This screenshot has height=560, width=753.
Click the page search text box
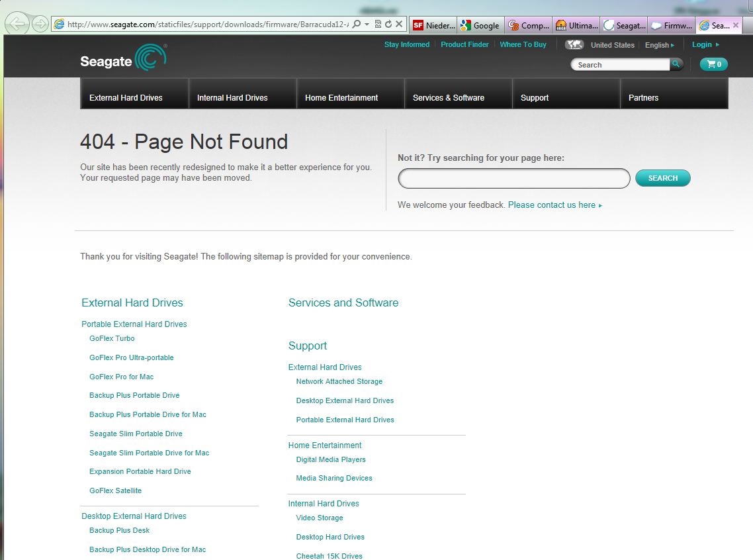pos(514,178)
